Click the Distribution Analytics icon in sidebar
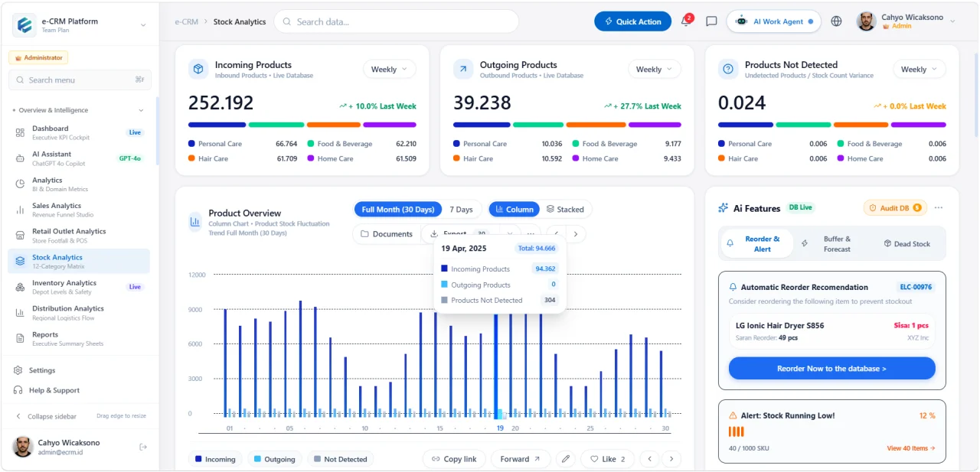980x472 pixels. pyautogui.click(x=20, y=312)
